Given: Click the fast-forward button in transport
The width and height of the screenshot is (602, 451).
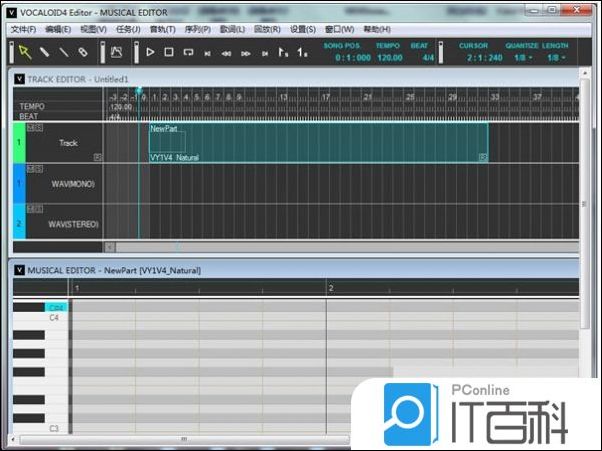Looking at the screenshot, I should point(245,52).
